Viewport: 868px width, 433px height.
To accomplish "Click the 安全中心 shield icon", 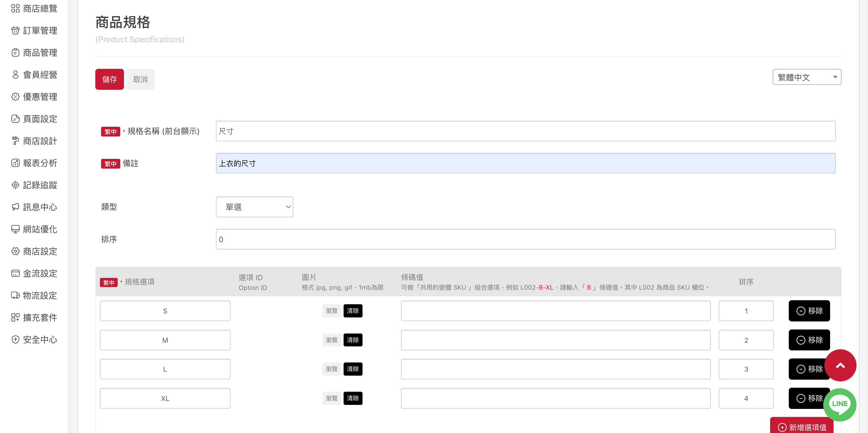I will [15, 340].
